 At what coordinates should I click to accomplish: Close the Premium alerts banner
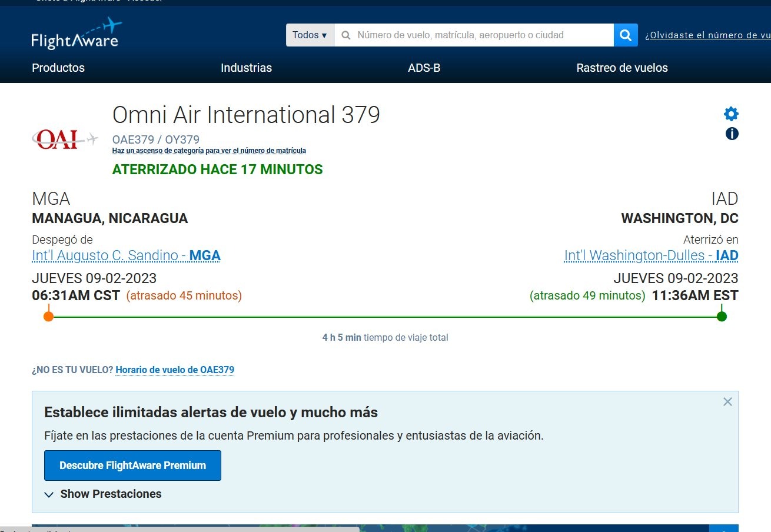pyautogui.click(x=727, y=402)
